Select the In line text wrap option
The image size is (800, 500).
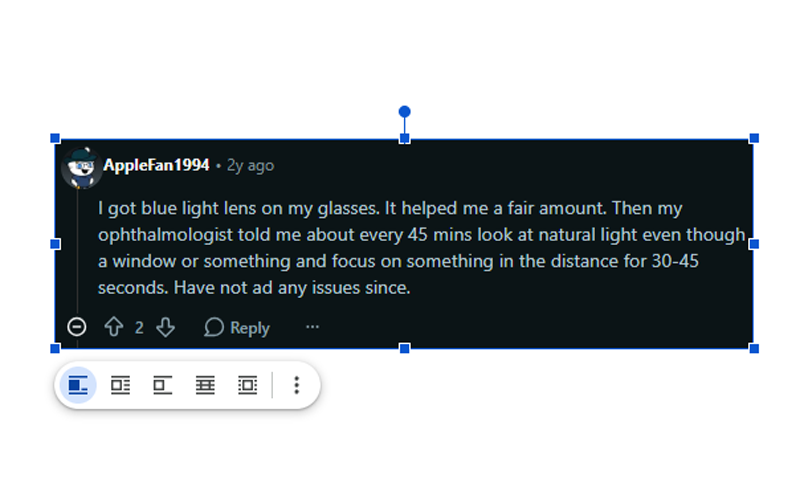coord(78,385)
